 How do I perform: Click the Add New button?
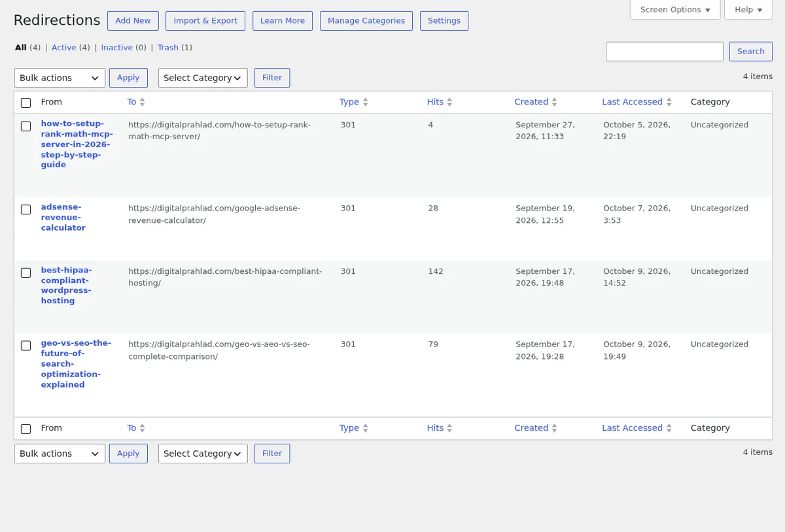point(133,21)
